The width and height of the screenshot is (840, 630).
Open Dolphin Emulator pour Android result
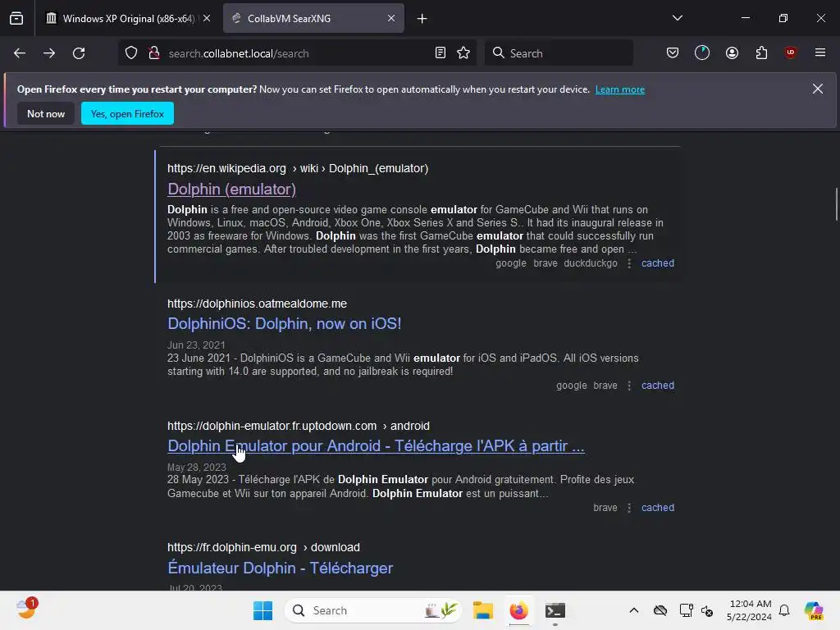coord(376,445)
